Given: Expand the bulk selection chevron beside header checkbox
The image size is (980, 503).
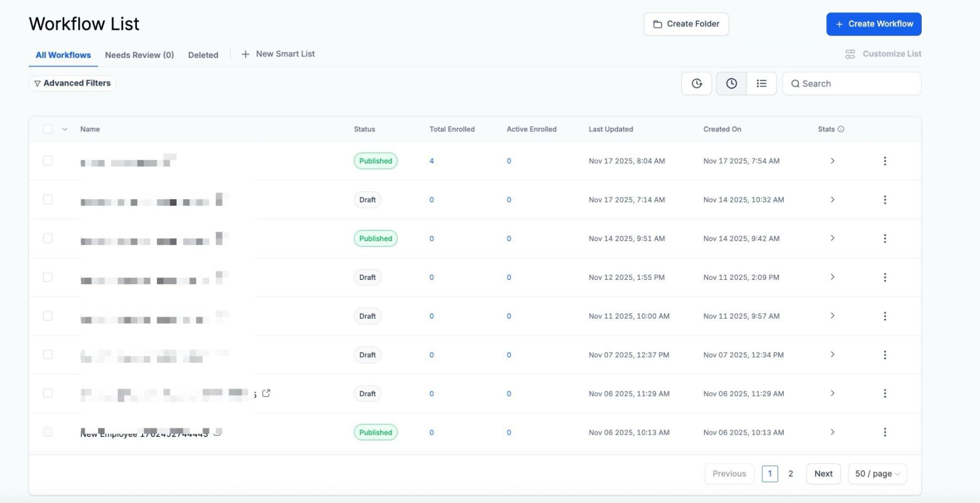Looking at the screenshot, I should coord(64,129).
